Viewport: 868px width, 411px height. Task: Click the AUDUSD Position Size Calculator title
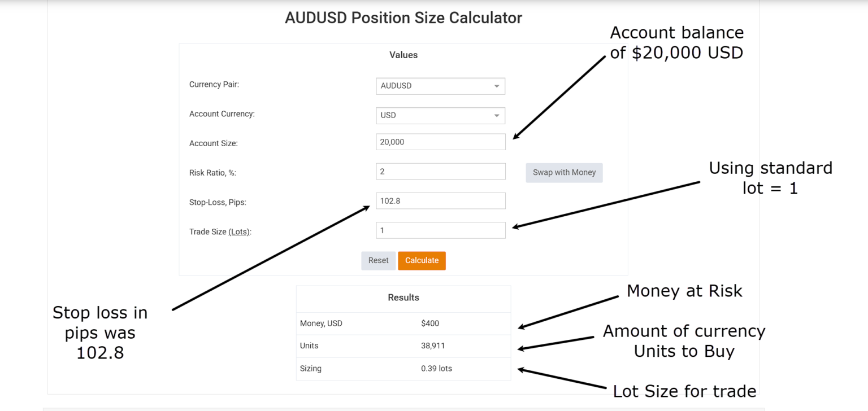(x=403, y=18)
